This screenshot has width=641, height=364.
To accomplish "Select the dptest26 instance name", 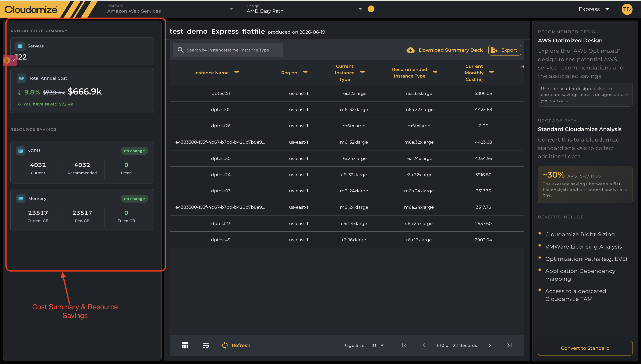I will (221, 126).
